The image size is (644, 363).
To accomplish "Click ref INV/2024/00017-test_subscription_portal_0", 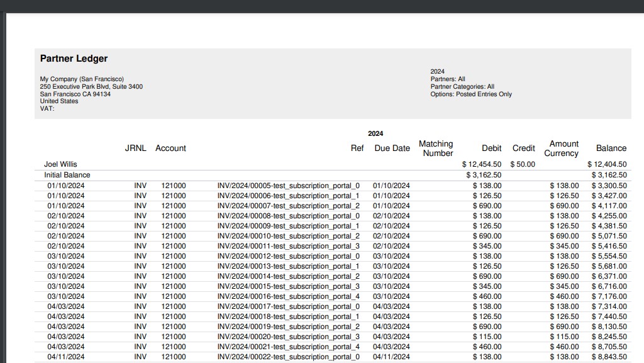I will [288, 306].
